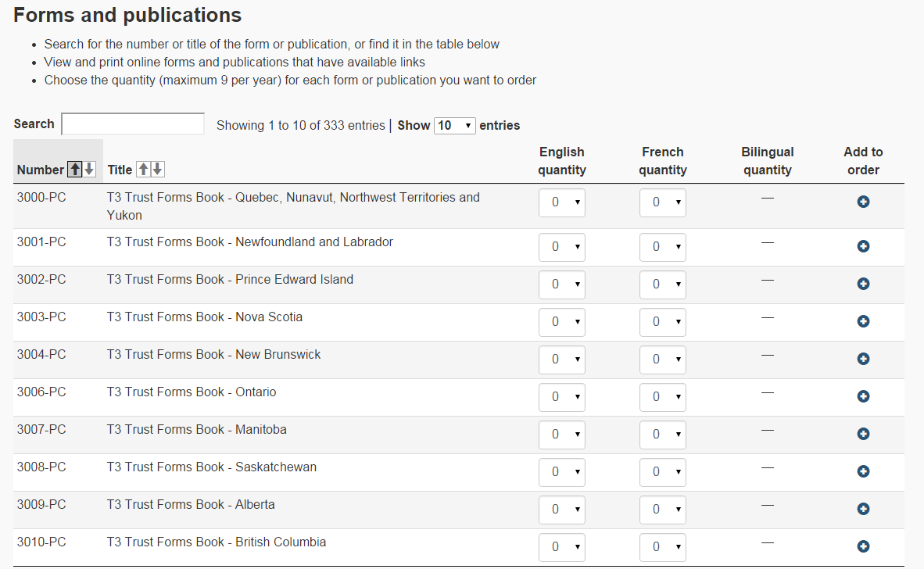Sort Number column ascending arrow
The width and height of the screenshot is (924, 569).
[75, 170]
